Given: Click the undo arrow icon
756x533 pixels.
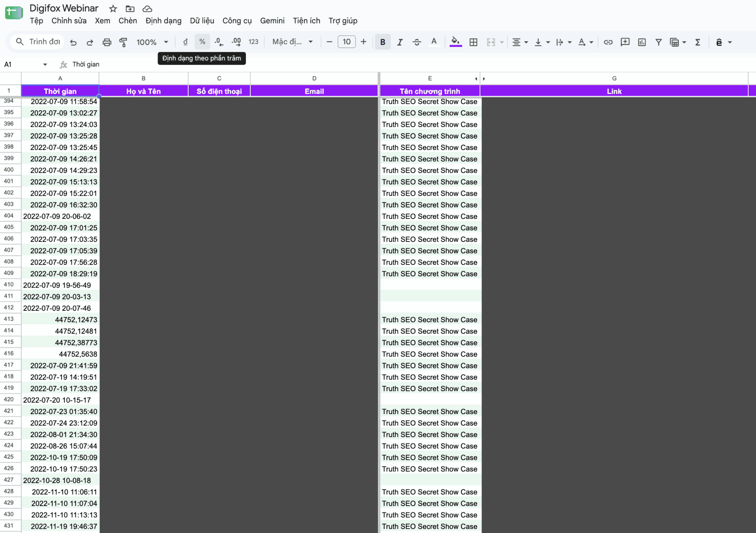Looking at the screenshot, I should coord(73,42).
